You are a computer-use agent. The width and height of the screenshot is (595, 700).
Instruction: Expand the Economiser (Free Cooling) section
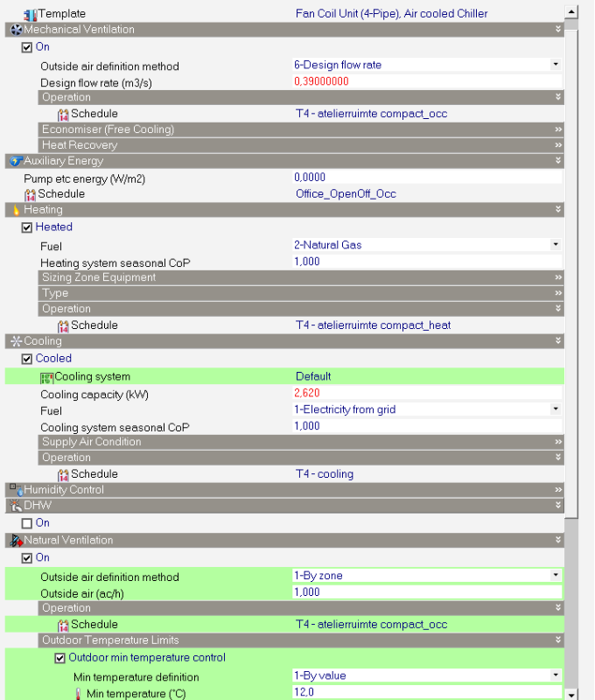tap(557, 129)
